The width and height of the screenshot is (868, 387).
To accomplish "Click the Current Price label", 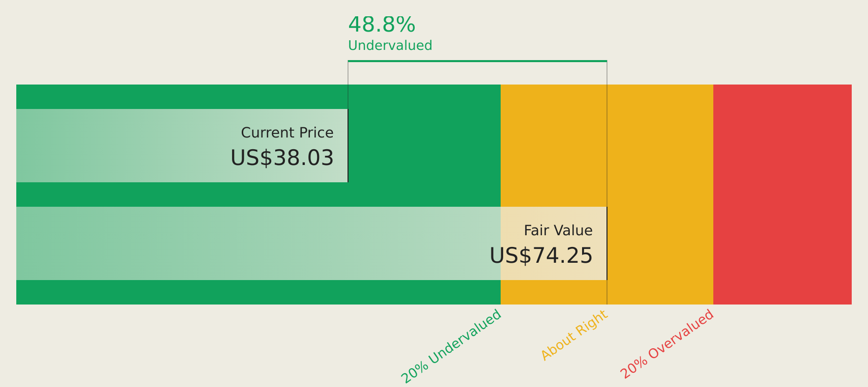I will [x=287, y=133].
